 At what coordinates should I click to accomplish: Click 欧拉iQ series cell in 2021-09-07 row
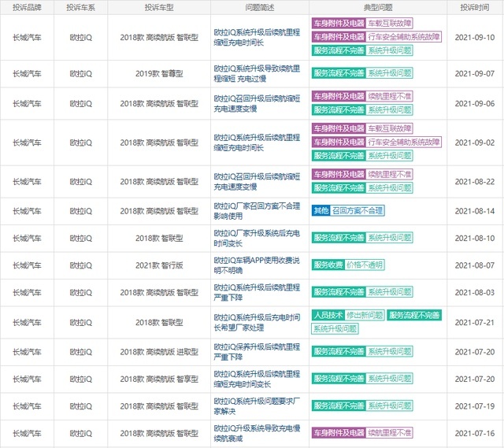(x=80, y=73)
